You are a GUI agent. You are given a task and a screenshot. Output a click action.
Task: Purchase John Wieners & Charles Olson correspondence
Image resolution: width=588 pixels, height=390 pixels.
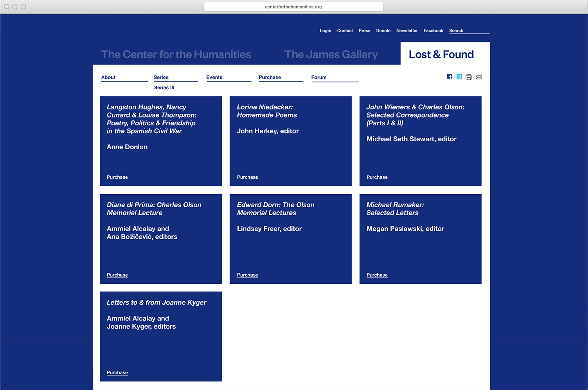pyautogui.click(x=377, y=177)
